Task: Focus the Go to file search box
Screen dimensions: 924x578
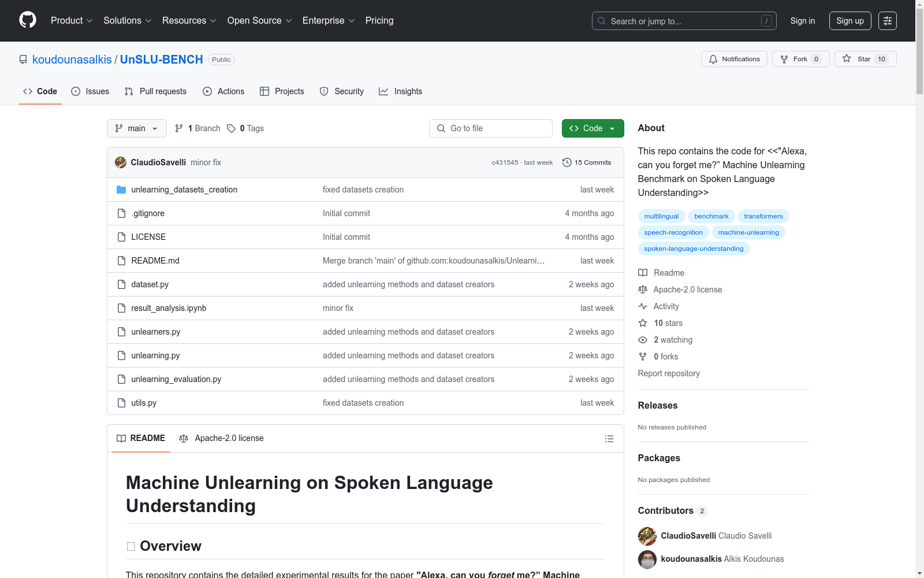Action: [491, 128]
